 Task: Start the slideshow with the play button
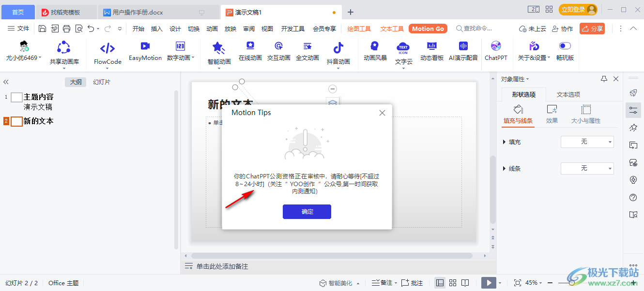click(x=489, y=283)
